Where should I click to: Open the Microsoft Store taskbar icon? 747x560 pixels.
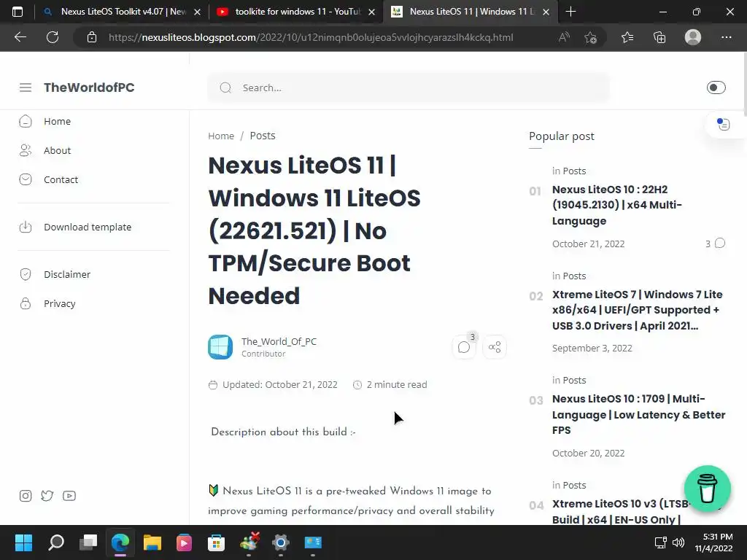[x=216, y=542]
